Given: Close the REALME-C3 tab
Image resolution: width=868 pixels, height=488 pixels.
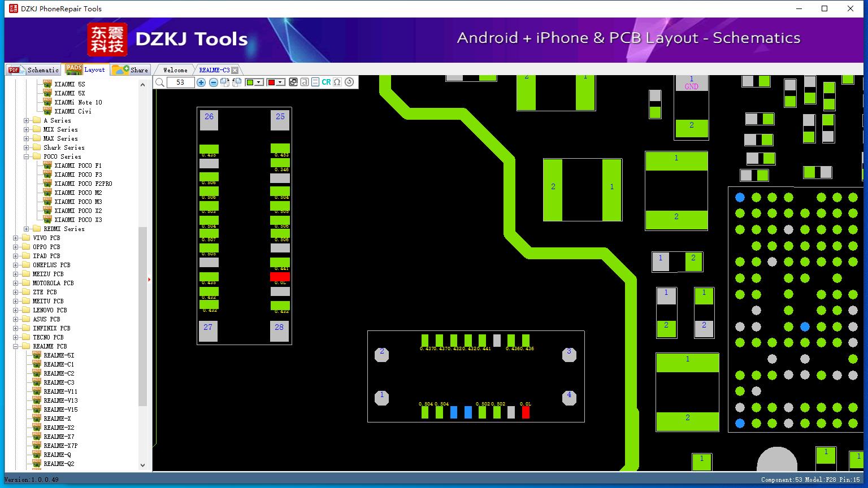Looking at the screenshot, I should pos(235,71).
